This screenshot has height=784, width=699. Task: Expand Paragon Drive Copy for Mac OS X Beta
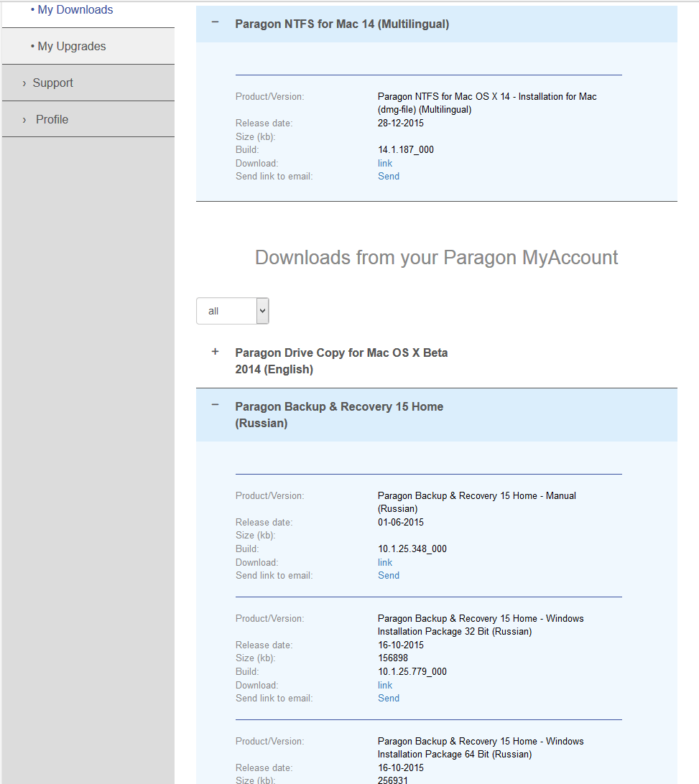pos(215,352)
